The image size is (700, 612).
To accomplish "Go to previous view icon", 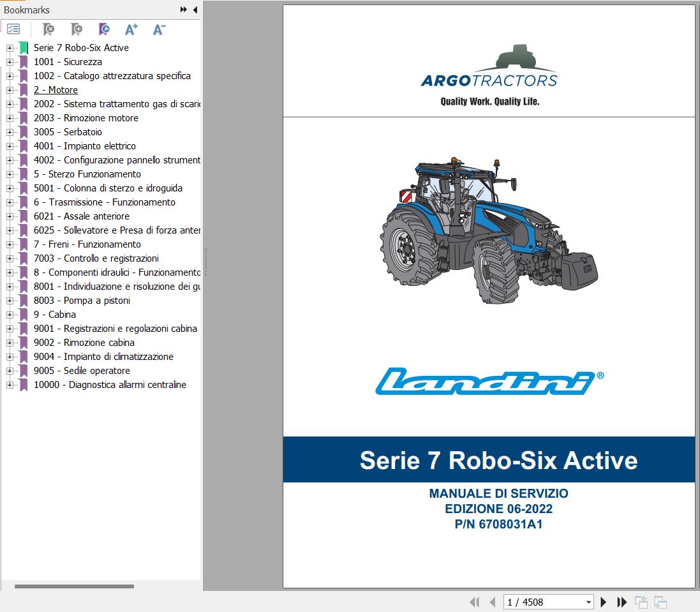I will 640,602.
